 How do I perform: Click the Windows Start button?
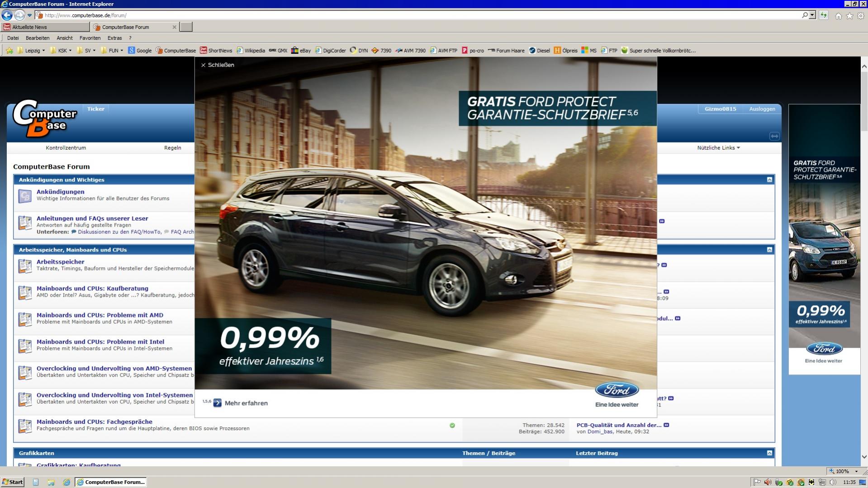pyautogui.click(x=12, y=482)
